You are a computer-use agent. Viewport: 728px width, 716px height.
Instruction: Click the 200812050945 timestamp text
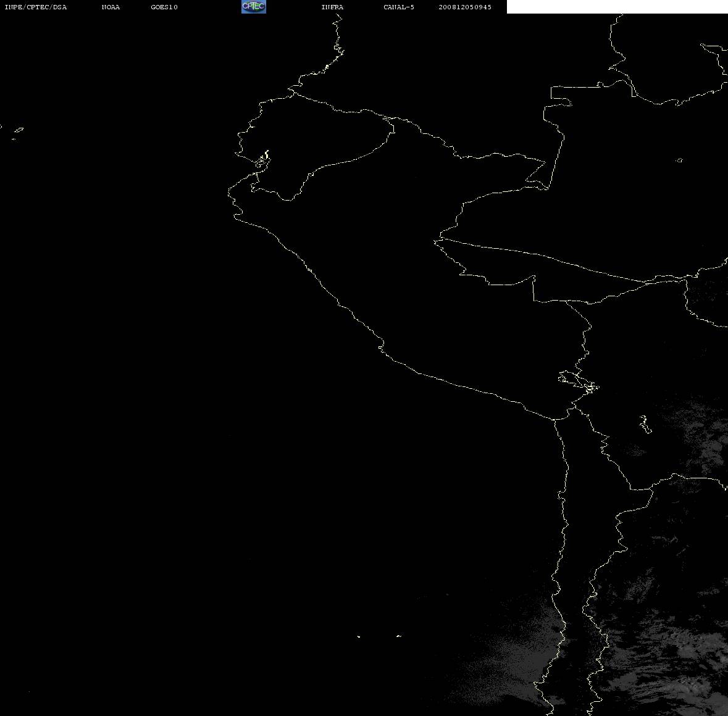[465, 7]
